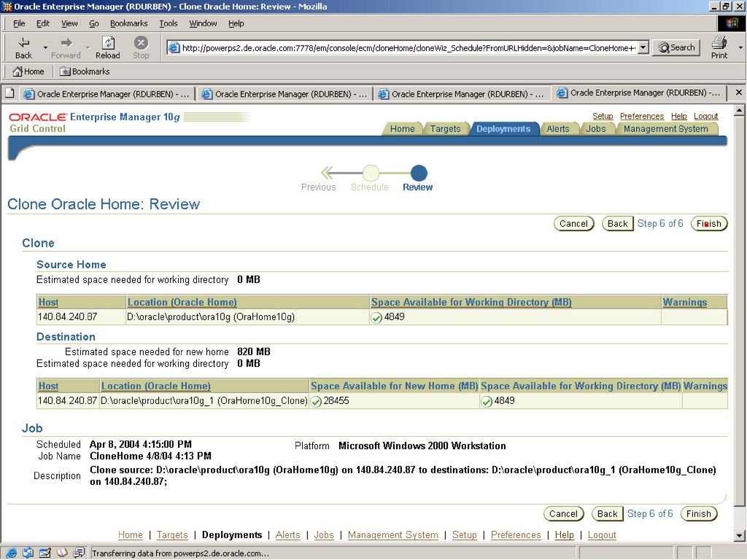Click the lower Finish button
747x560 pixels.
click(x=698, y=514)
